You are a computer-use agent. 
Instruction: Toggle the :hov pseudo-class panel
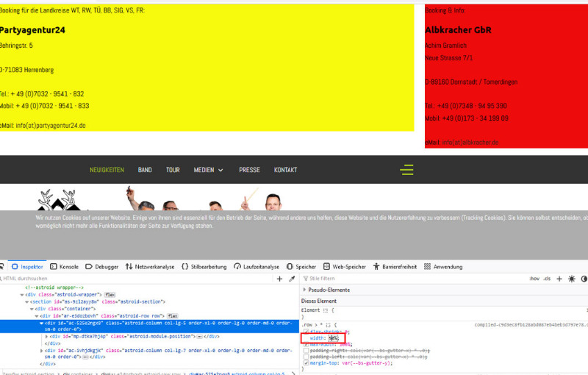click(534, 279)
